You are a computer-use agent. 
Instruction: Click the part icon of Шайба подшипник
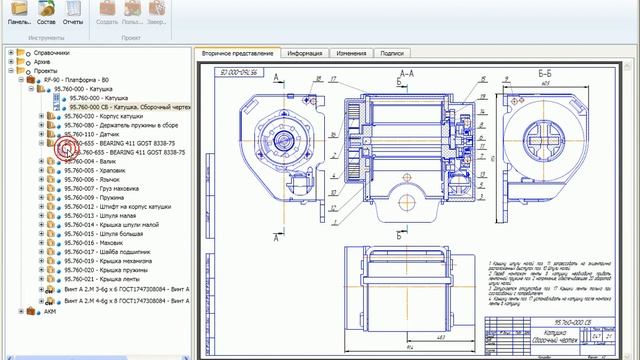click(51, 251)
